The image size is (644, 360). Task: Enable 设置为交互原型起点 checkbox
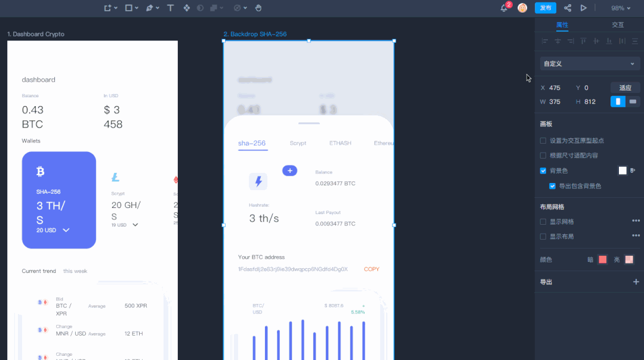click(x=543, y=141)
